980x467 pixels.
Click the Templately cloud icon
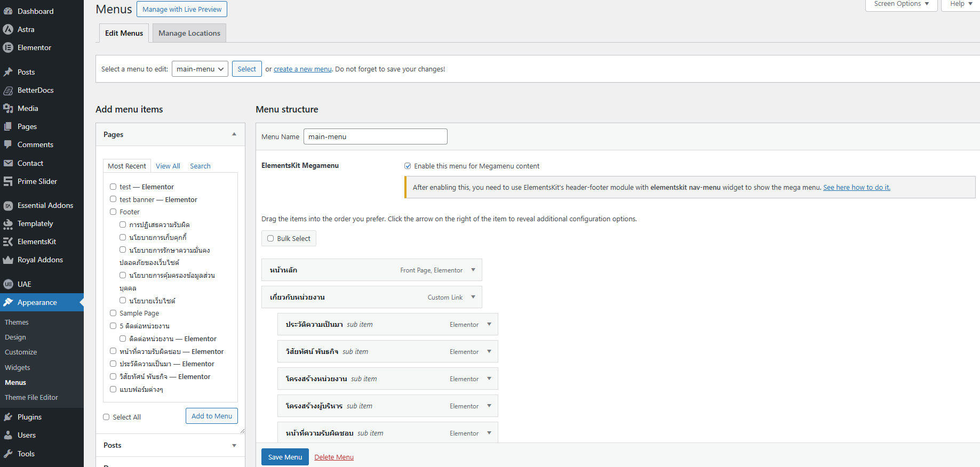pos(8,223)
